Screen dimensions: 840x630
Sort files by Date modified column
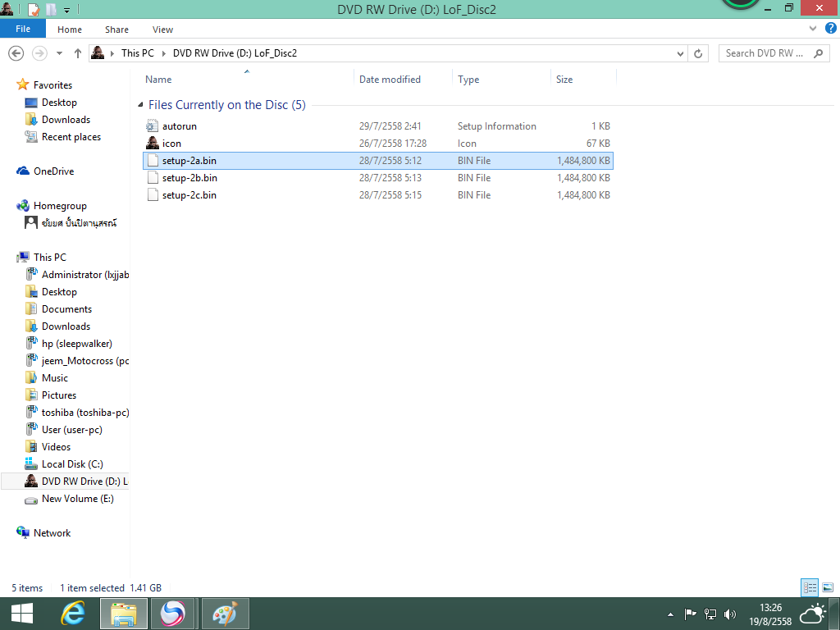tap(390, 80)
